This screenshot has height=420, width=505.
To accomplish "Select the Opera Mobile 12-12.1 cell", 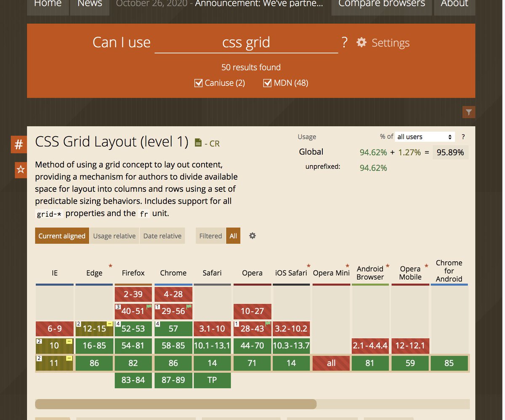I will tap(410, 346).
